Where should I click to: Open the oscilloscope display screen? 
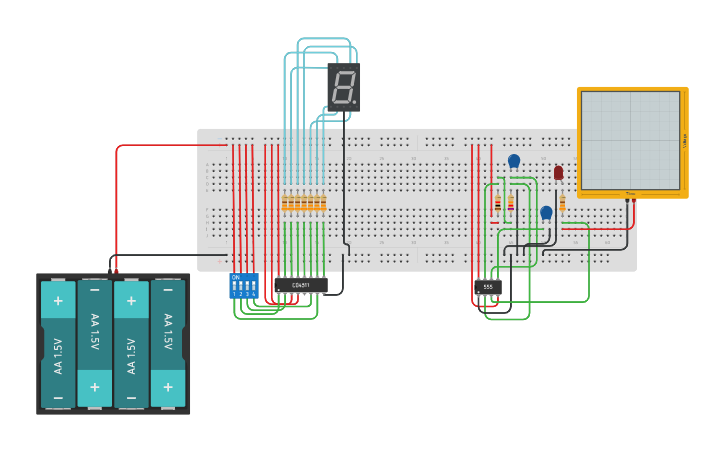pos(630,140)
